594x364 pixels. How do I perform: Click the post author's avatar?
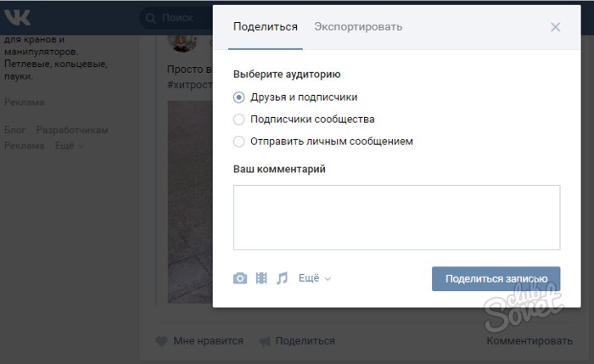(182, 42)
